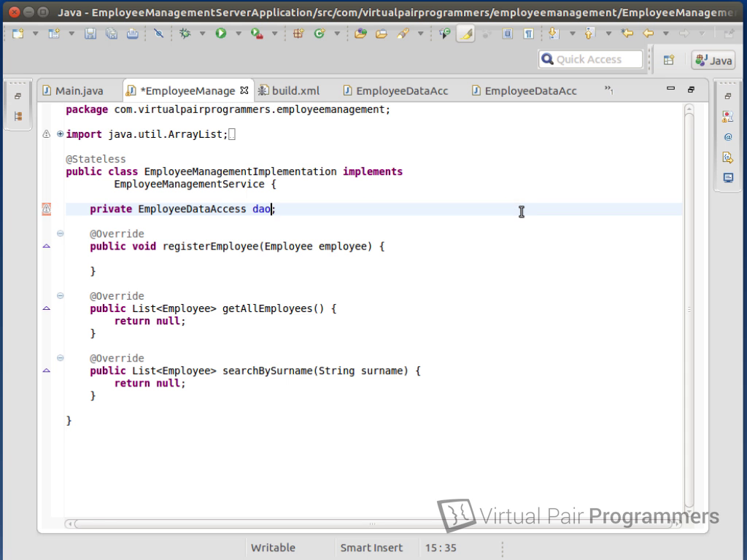Restore the left minimized view stack
The width and height of the screenshot is (747, 560).
point(18,96)
